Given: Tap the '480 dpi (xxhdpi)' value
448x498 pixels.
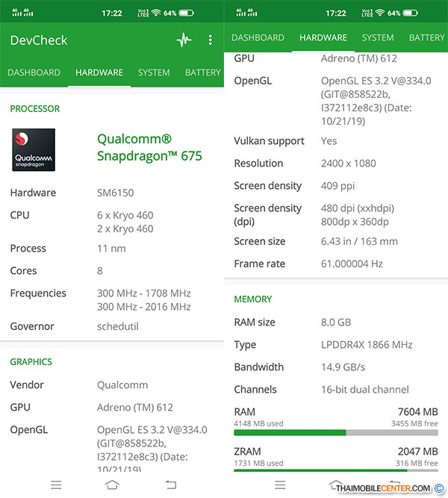Looking at the screenshot, I should (x=358, y=208).
